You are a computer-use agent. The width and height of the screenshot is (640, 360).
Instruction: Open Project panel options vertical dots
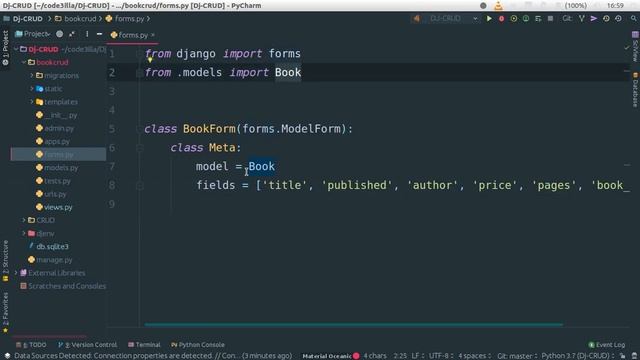[x=87, y=34]
